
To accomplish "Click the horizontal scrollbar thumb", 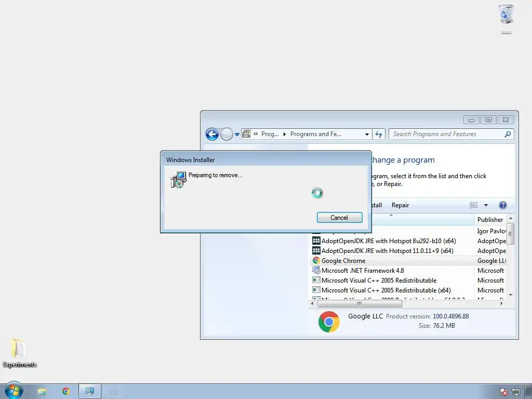I will [x=360, y=303].
